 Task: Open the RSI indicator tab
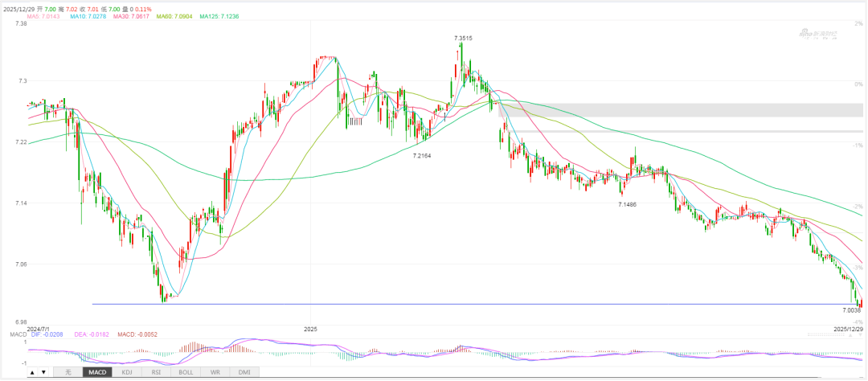pyautogui.click(x=155, y=373)
